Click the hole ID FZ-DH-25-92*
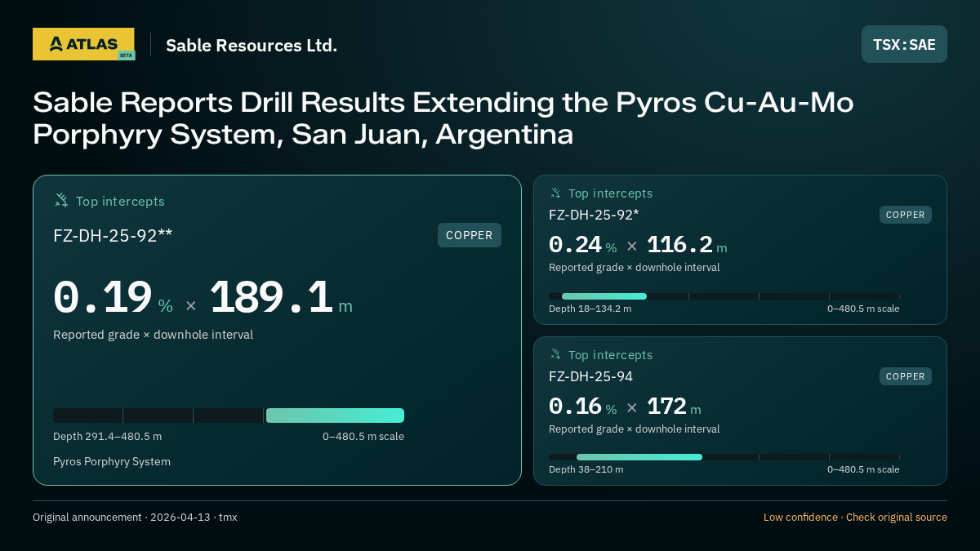 (x=594, y=216)
